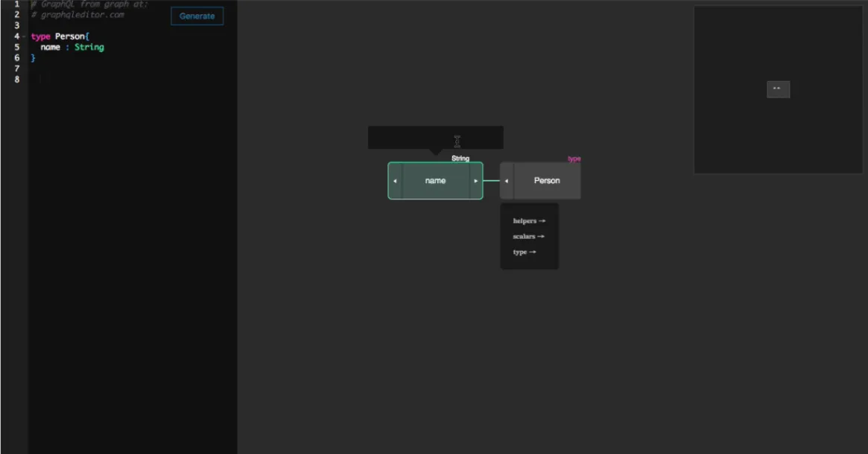
Task: Expand the type category in the node menu
Action: (x=525, y=252)
